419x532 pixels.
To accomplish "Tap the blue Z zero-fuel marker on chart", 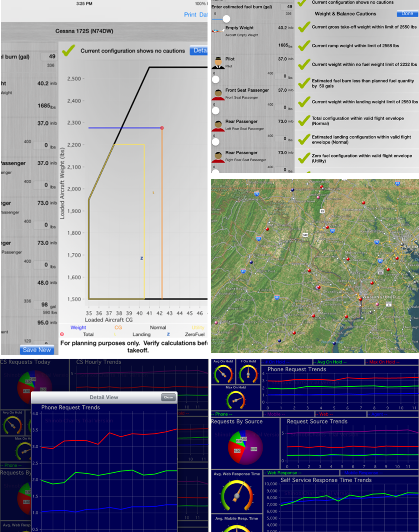I will coord(142,258).
